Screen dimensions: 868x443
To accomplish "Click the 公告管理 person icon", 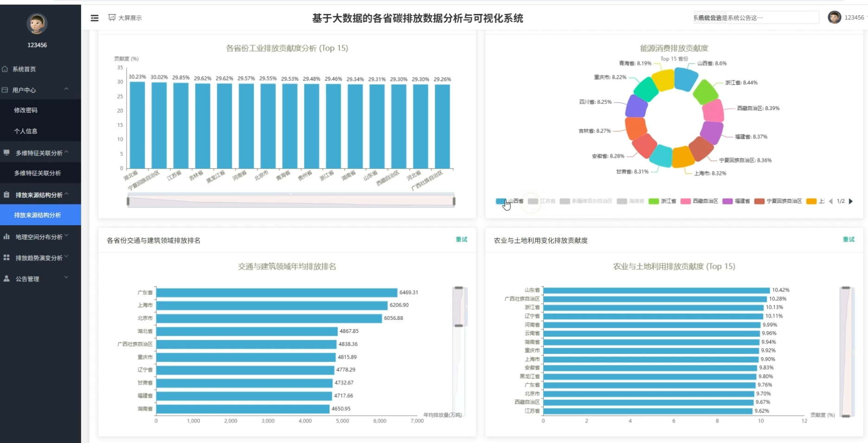I will [6, 279].
